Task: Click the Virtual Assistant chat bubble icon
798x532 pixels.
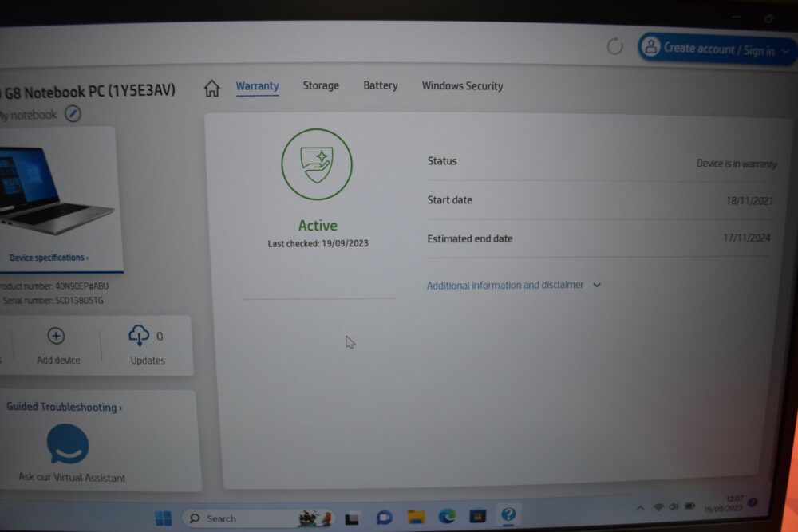Action: click(68, 444)
